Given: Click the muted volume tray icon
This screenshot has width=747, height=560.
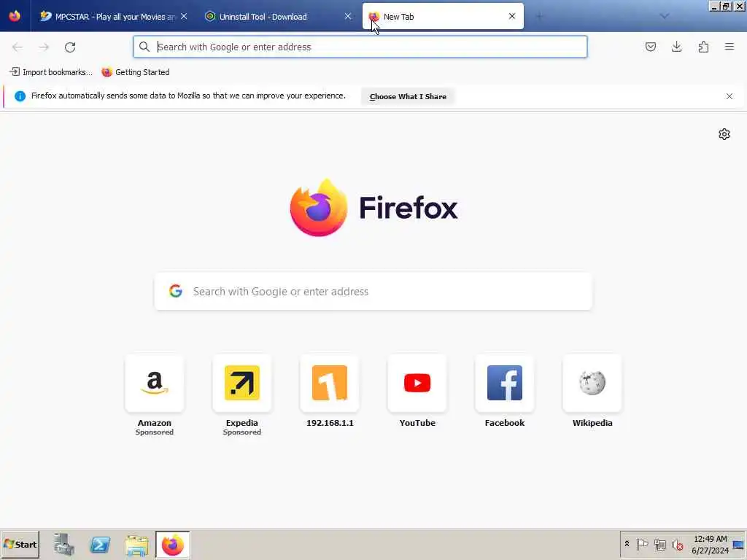Looking at the screenshot, I should 677,544.
